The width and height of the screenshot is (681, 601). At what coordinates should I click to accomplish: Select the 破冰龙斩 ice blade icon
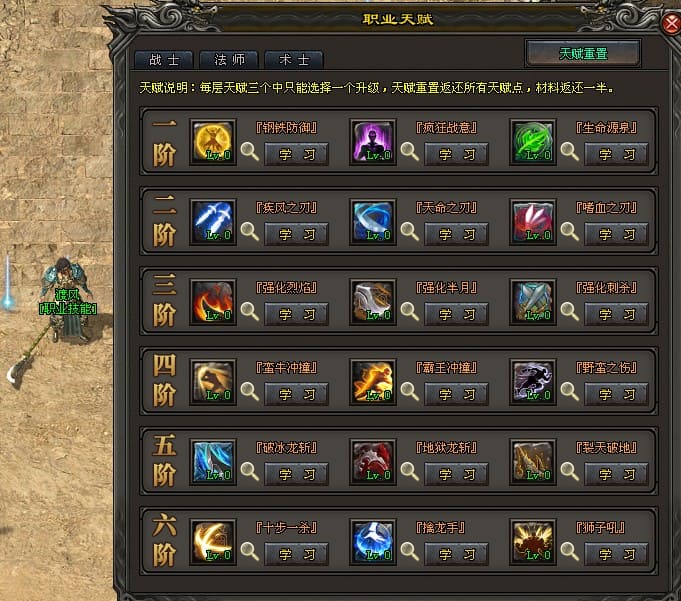point(213,462)
